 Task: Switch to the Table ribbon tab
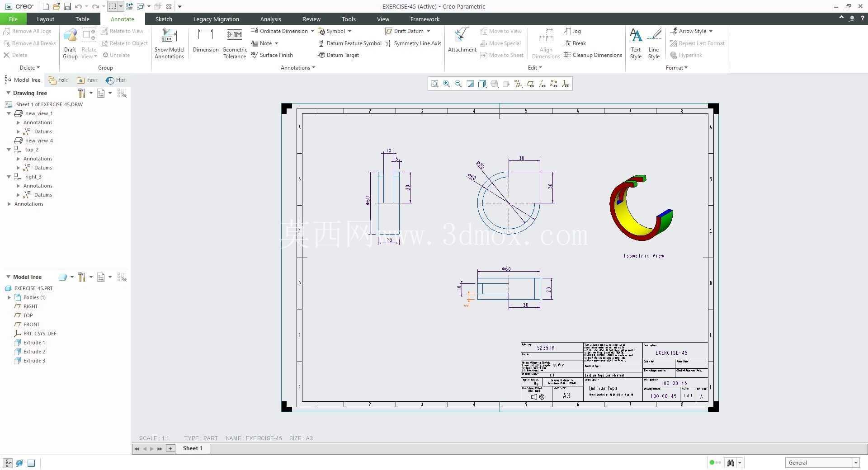click(82, 19)
